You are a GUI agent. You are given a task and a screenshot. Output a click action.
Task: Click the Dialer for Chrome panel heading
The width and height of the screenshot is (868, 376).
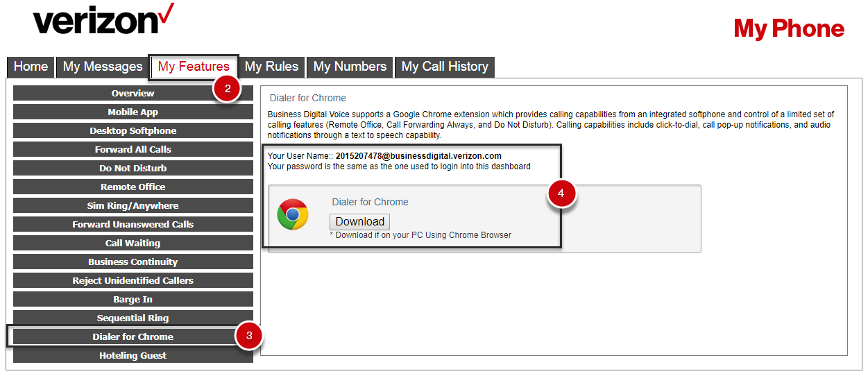[308, 98]
